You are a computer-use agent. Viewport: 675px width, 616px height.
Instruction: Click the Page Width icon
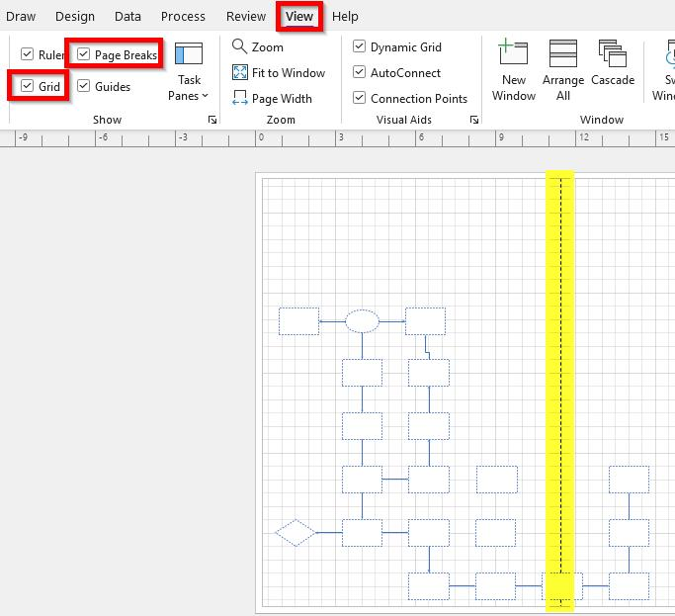(x=240, y=98)
